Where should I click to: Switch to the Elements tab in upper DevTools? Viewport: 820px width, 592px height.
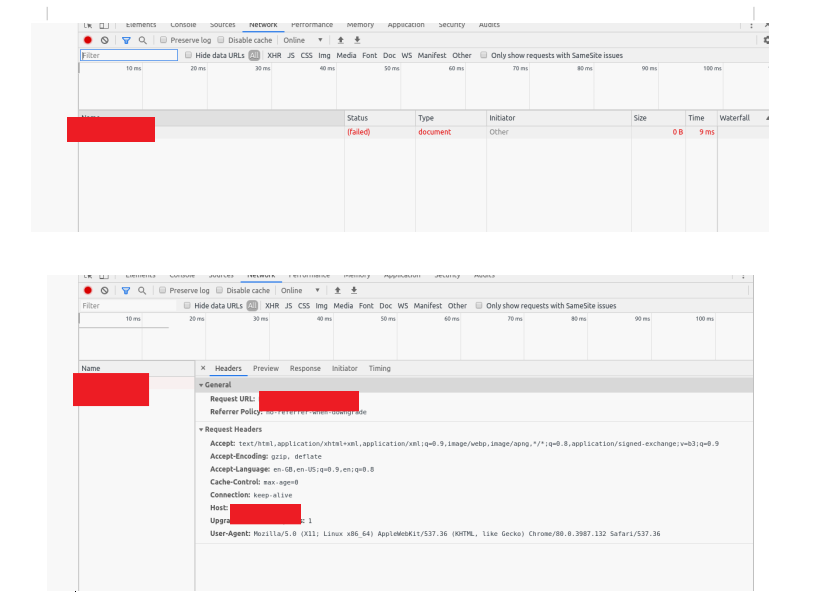(141, 25)
